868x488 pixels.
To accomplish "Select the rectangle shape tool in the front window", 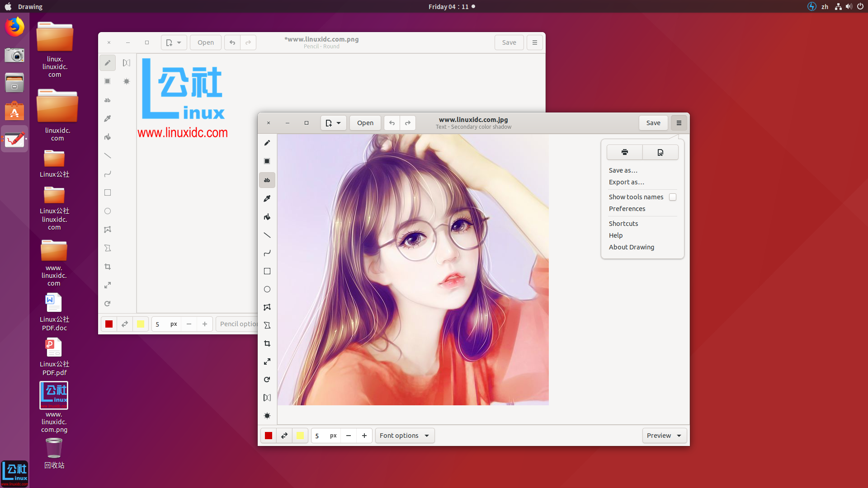I will coord(267,272).
